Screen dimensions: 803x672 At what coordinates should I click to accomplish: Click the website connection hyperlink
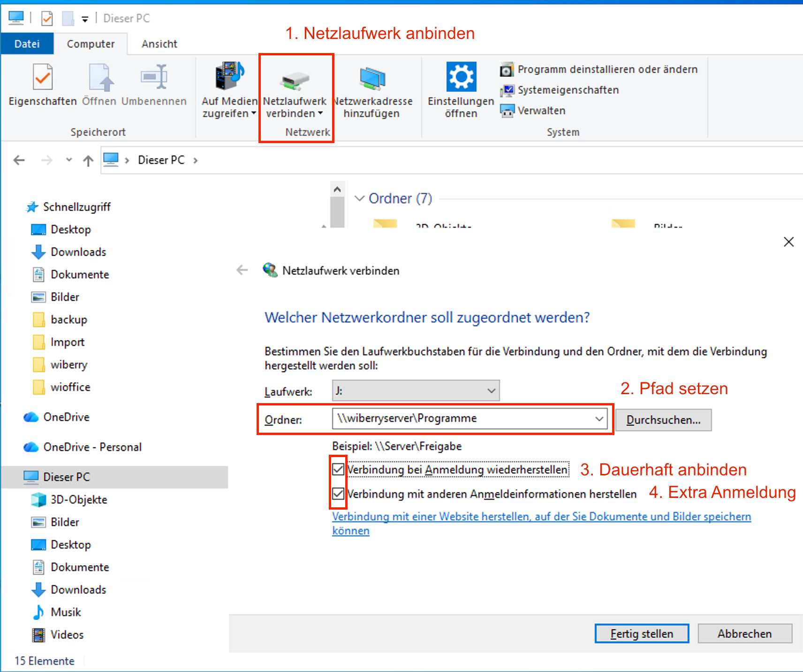[x=541, y=517]
